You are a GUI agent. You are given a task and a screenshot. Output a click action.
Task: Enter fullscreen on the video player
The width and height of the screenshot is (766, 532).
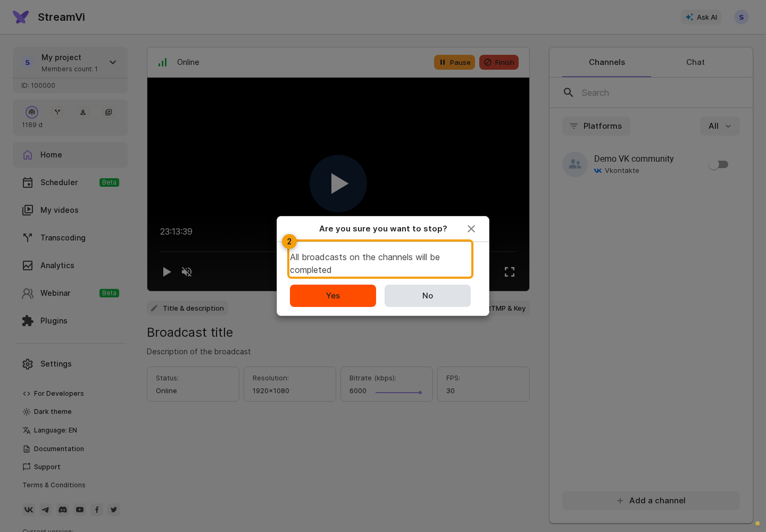click(510, 272)
